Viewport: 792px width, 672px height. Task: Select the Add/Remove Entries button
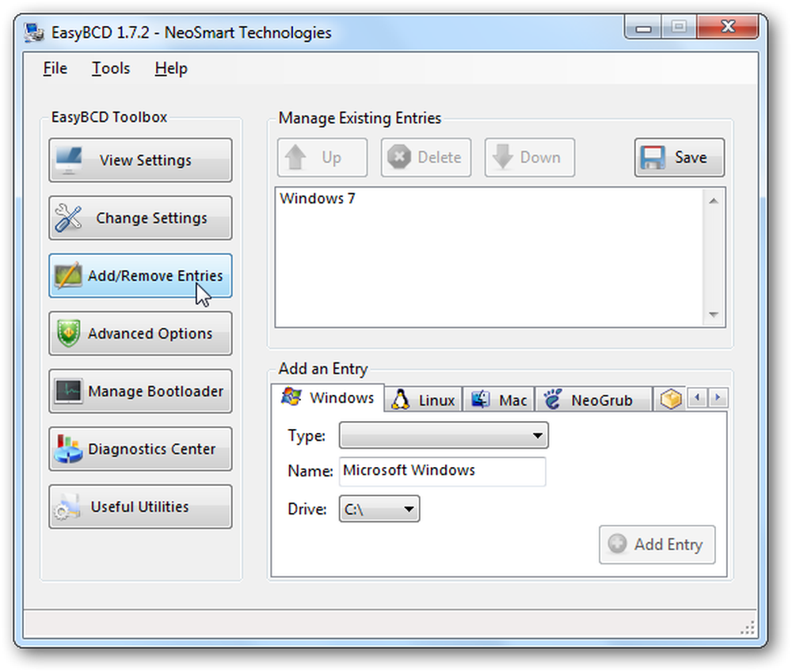[140, 275]
